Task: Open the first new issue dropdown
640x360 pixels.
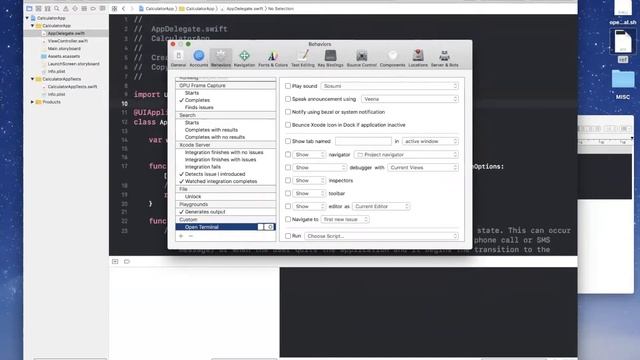Action: (x=345, y=220)
